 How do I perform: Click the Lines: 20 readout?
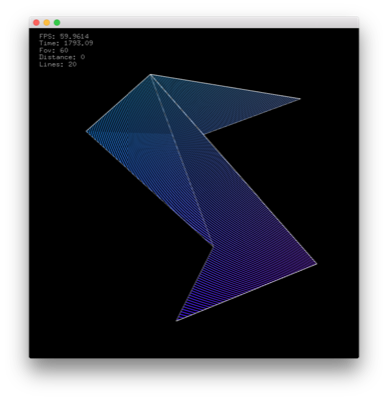(x=58, y=64)
